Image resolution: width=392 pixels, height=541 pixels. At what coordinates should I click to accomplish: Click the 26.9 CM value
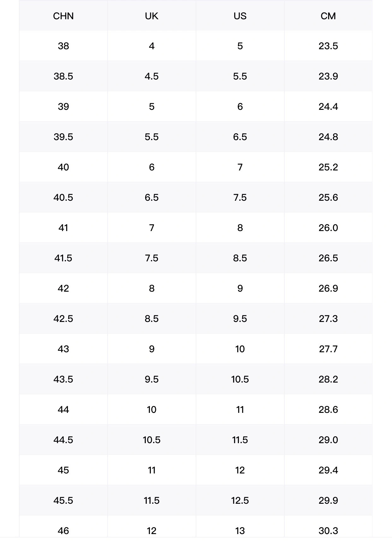[x=328, y=288]
